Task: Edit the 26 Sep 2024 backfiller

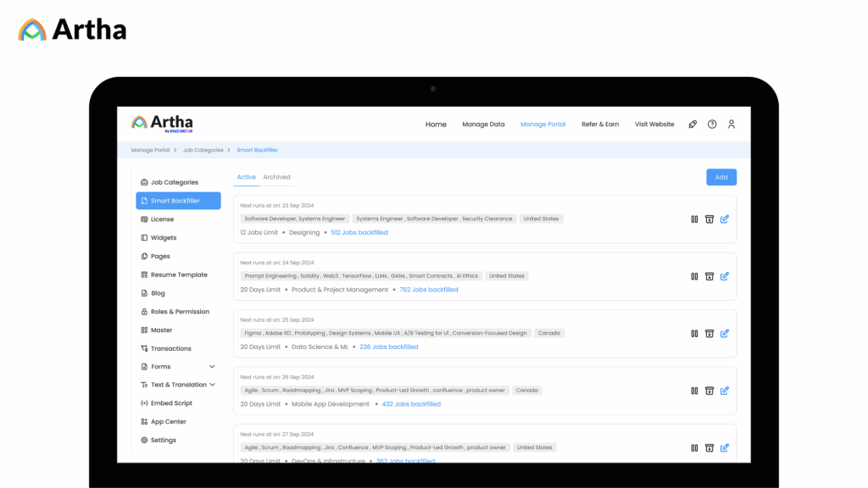Action: pyautogui.click(x=725, y=391)
